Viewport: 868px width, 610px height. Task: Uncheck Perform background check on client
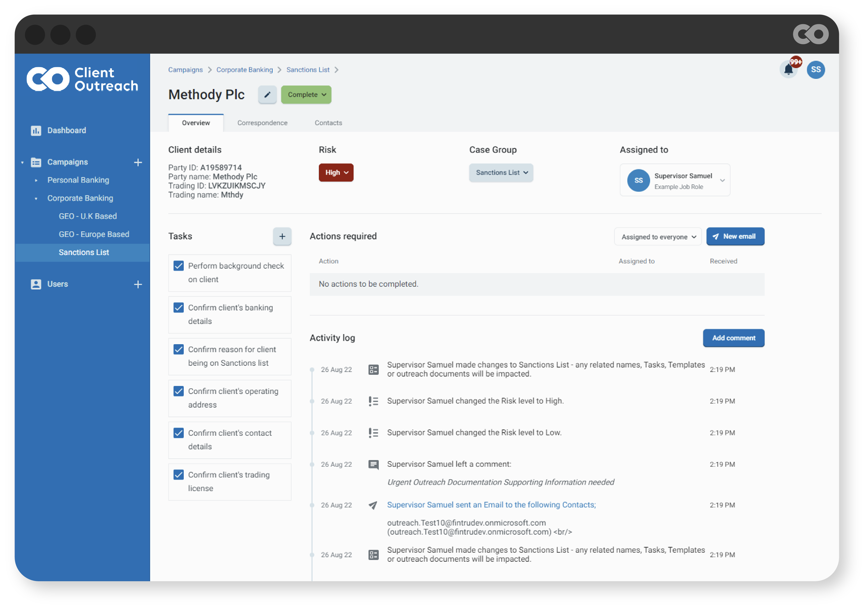(x=179, y=266)
